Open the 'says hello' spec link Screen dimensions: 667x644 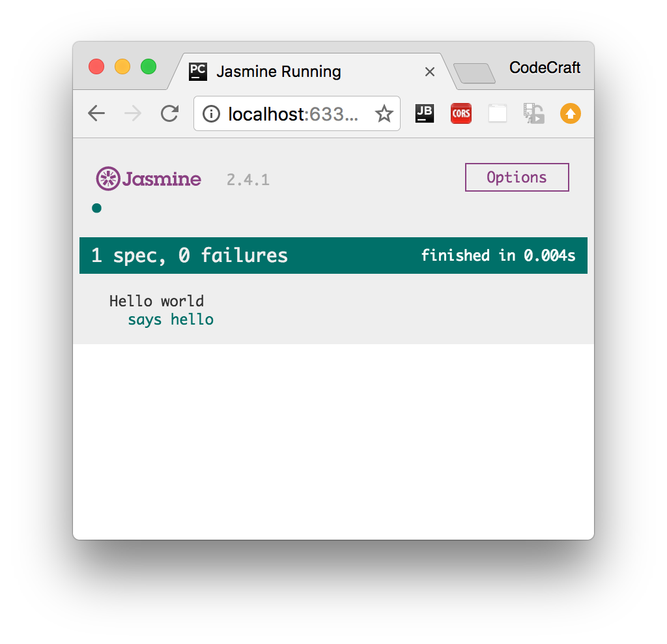pos(171,319)
